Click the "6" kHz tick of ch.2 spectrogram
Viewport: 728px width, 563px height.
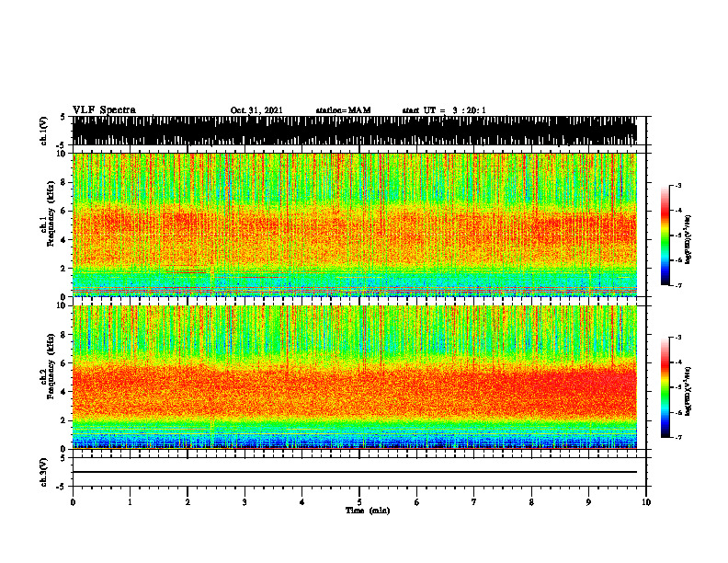64,362
